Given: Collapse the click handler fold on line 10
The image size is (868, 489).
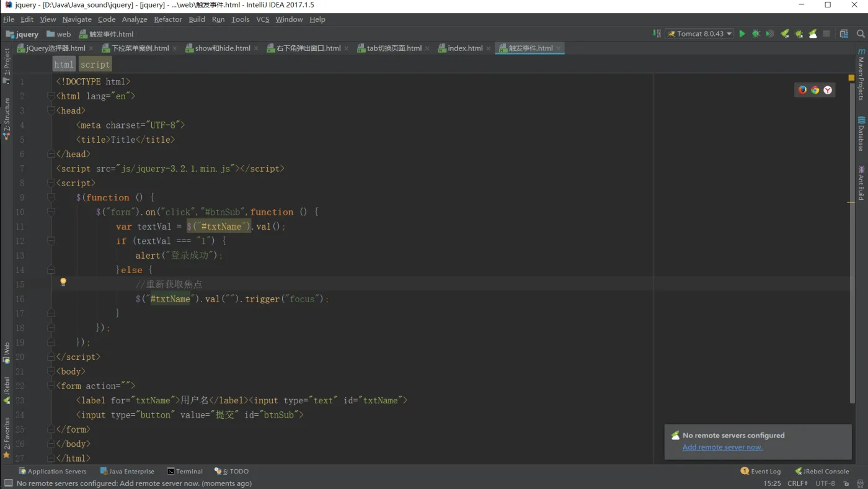Looking at the screenshot, I should (x=51, y=212).
